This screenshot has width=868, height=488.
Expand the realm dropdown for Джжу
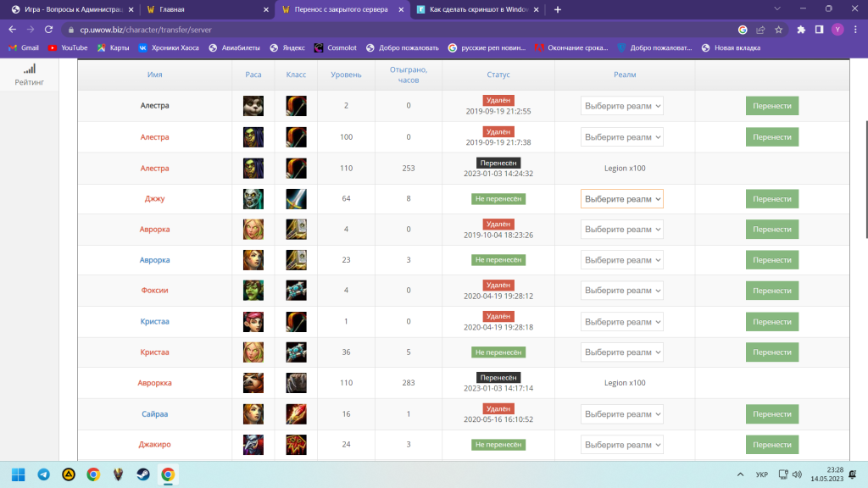(x=621, y=199)
